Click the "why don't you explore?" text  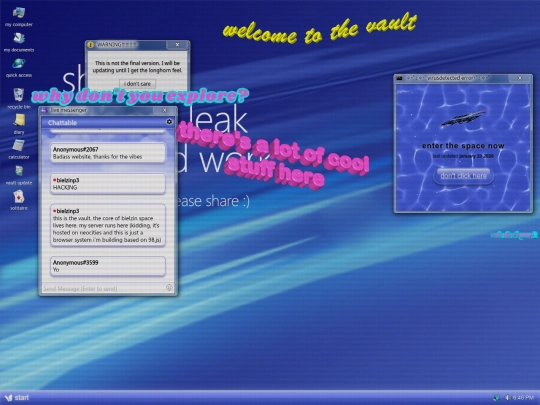point(140,96)
